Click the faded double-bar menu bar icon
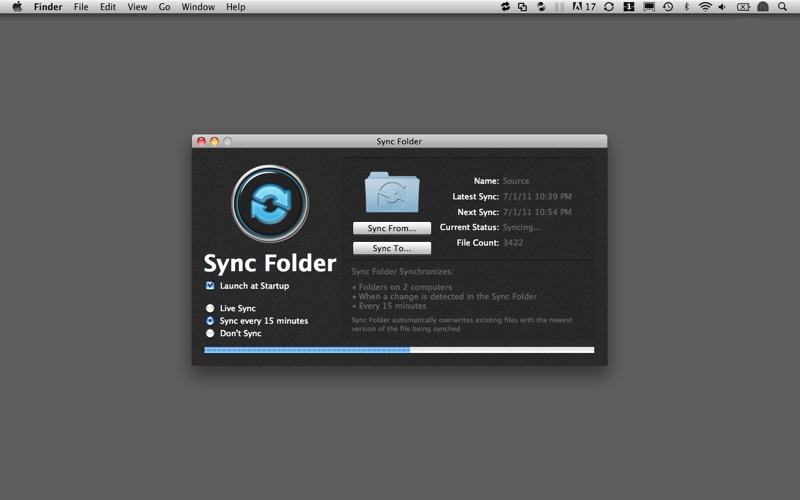 [560, 7]
